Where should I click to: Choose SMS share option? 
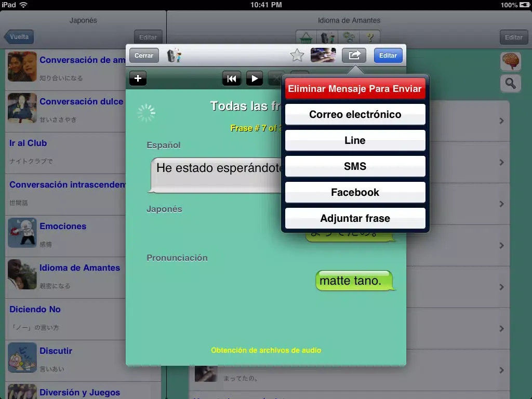click(x=355, y=166)
